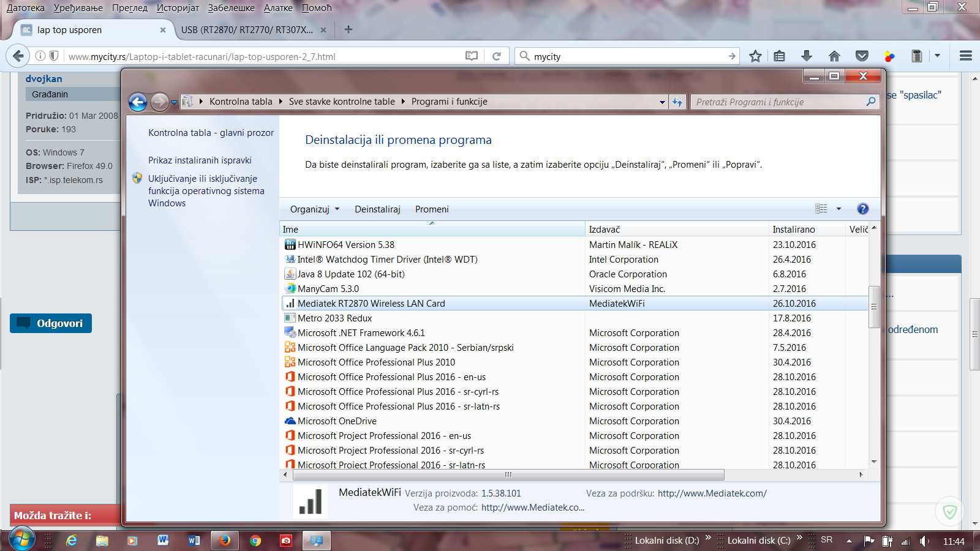980x551 pixels.
Task: Open the Датотека menu
Action: point(26,8)
